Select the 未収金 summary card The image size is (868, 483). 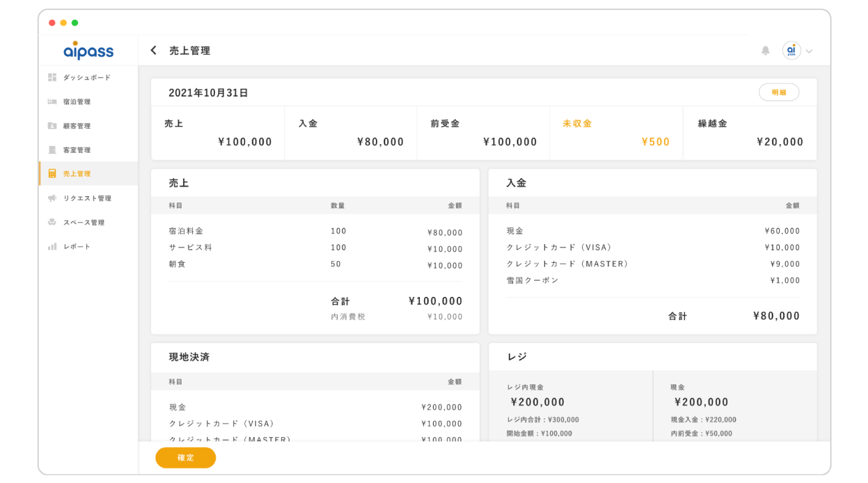tap(616, 133)
